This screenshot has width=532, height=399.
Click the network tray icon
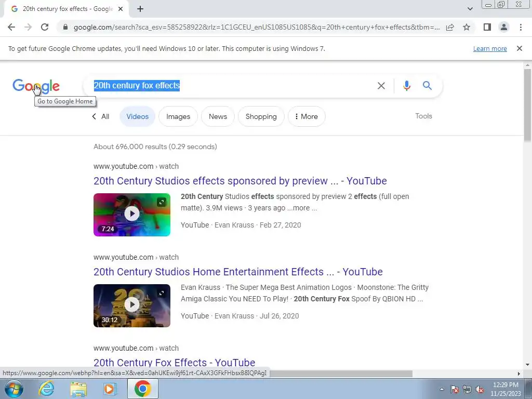(467, 389)
